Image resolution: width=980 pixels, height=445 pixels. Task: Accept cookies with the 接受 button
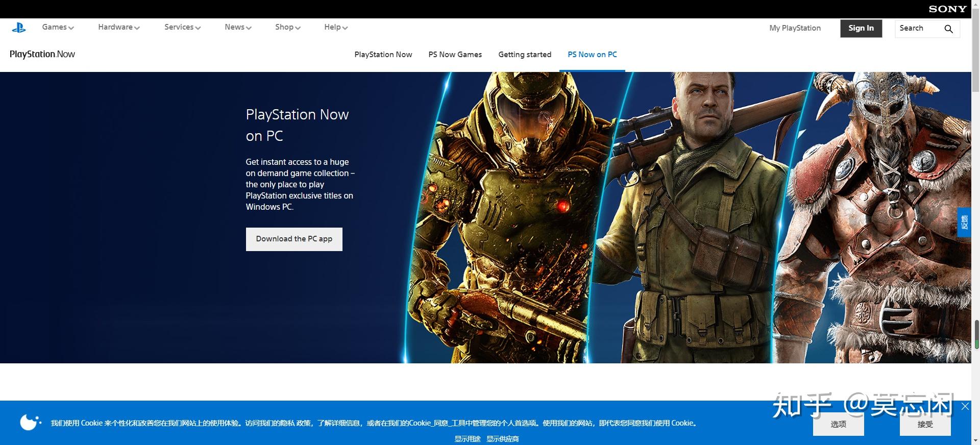[x=925, y=424]
